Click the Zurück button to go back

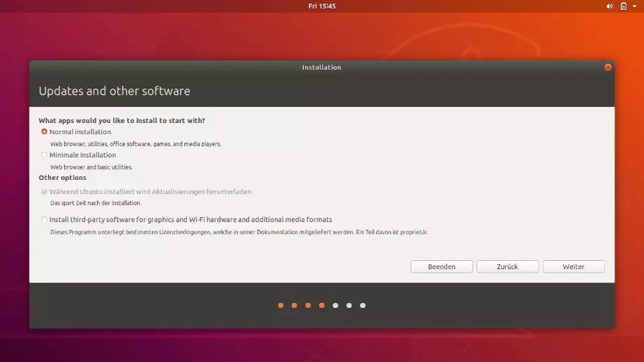click(x=507, y=266)
